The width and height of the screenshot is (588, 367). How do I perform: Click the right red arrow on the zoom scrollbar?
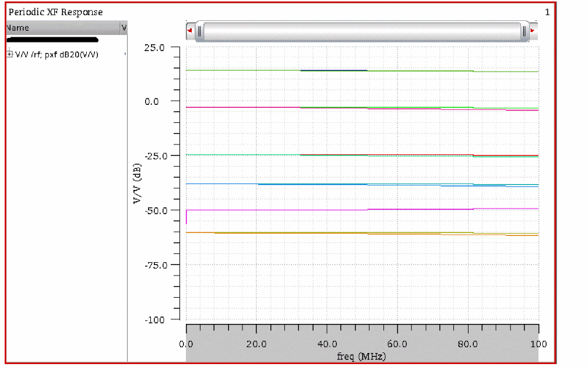tap(533, 31)
